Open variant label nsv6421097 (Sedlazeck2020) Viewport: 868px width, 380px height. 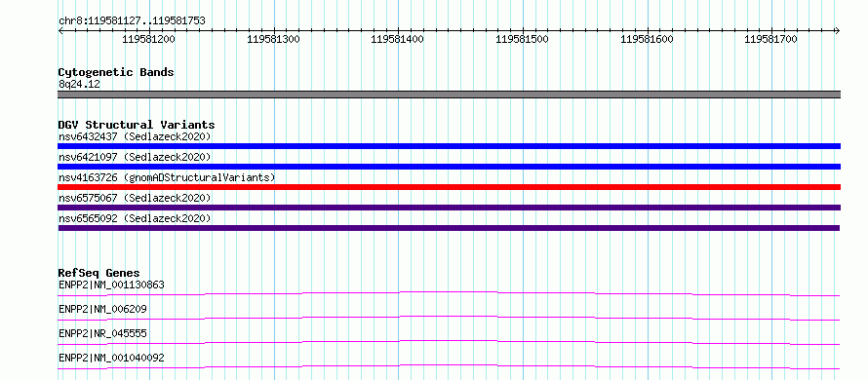point(135,157)
